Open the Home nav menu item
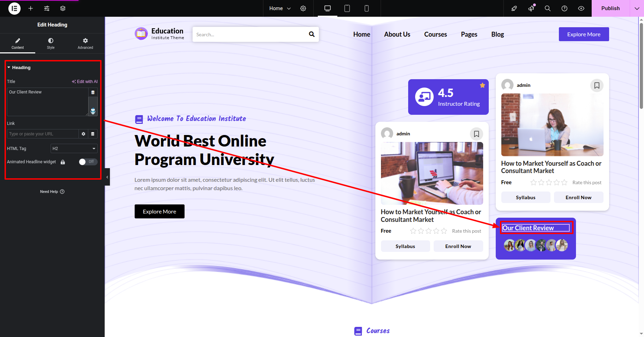Image resolution: width=644 pixels, height=337 pixels. coord(361,34)
